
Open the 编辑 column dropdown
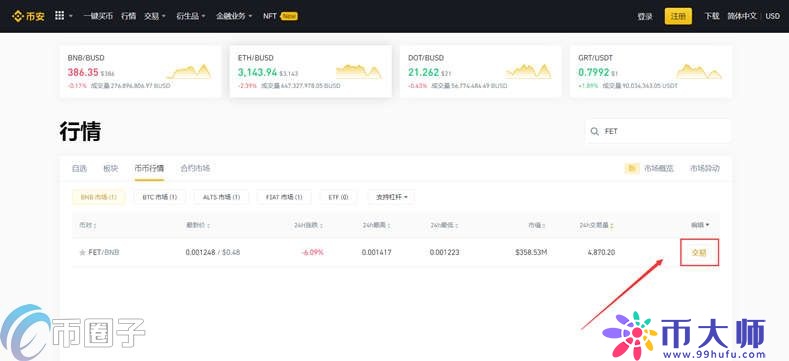point(700,225)
